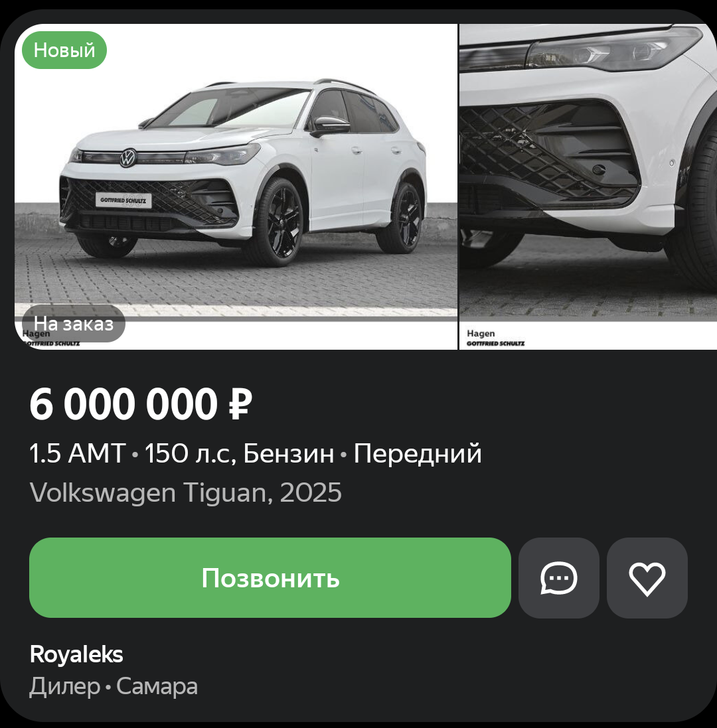This screenshot has height=728, width=717.
Task: Click the 150 л.с, Бензин spec text
Action: click(x=239, y=453)
